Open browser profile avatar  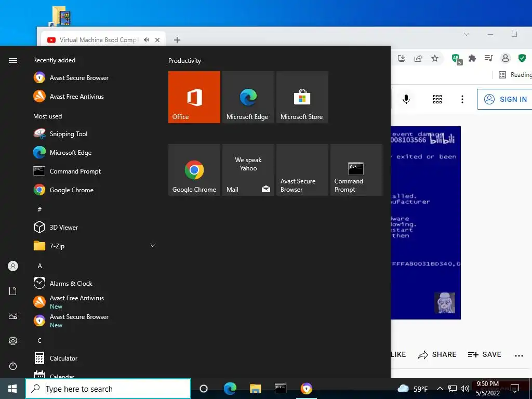[505, 58]
